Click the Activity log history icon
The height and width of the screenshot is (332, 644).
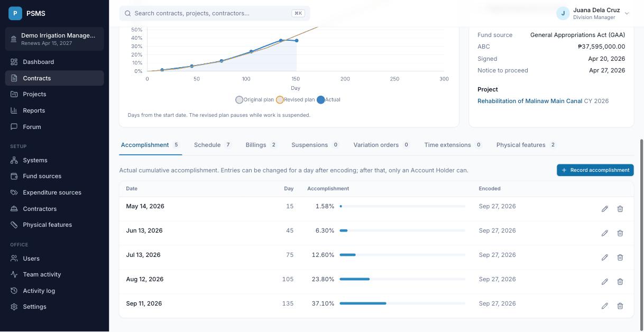(14, 291)
